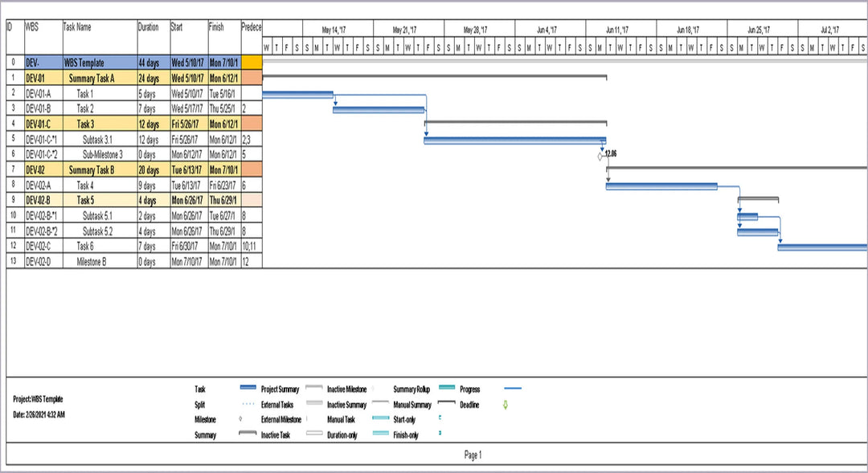Click the DEV-02-A WBS cell

(x=43, y=186)
